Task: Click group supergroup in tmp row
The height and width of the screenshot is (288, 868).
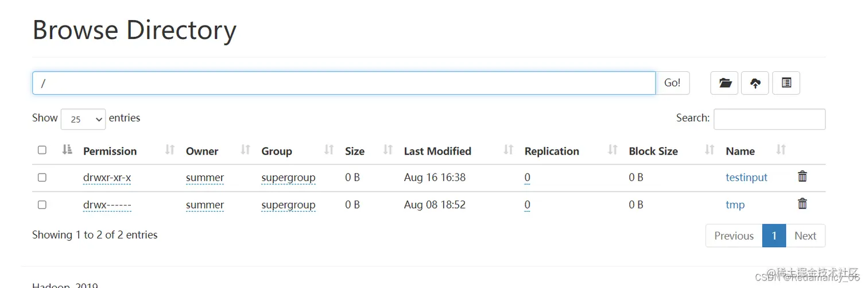Action: point(288,205)
